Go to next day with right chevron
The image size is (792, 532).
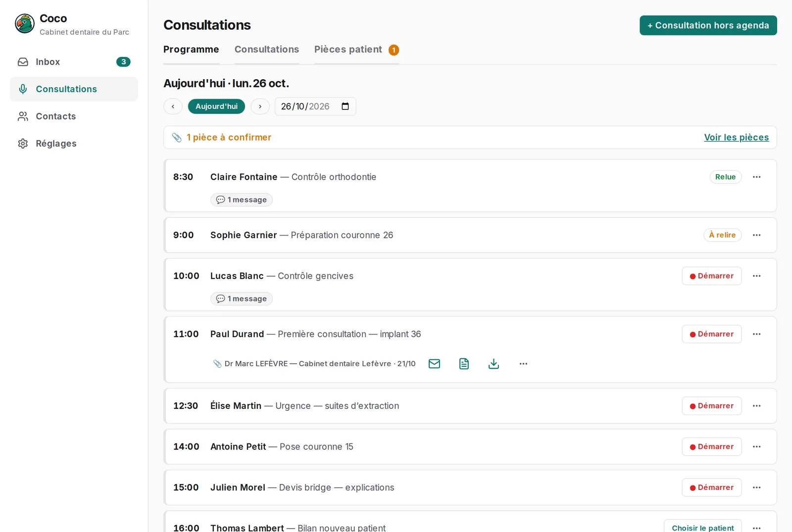click(x=260, y=106)
